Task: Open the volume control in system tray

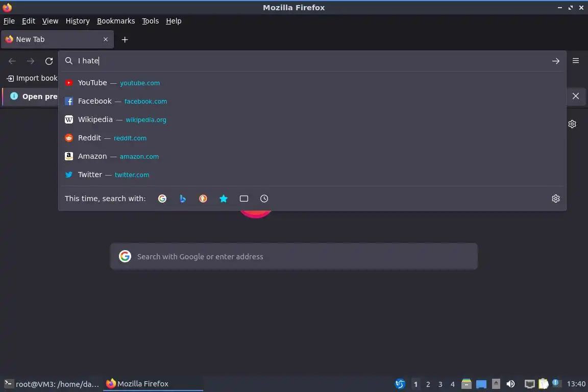Action: click(x=510, y=384)
